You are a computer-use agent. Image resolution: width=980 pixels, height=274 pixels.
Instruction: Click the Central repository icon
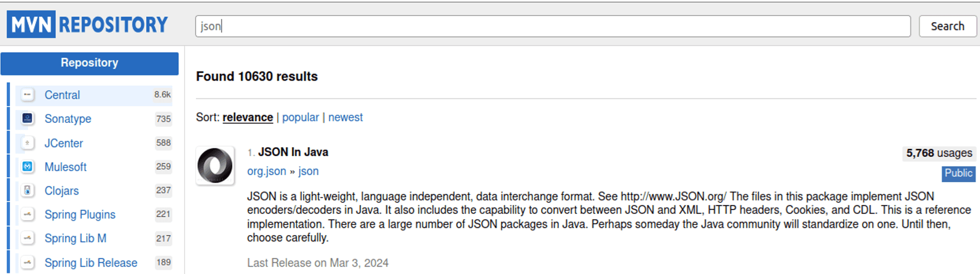tap(27, 95)
